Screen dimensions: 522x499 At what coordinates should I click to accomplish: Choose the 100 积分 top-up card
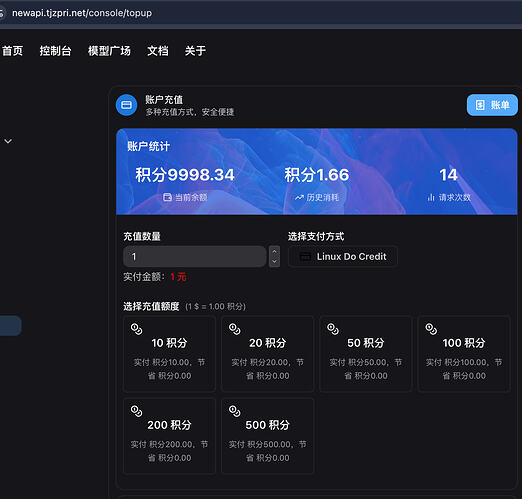(464, 354)
